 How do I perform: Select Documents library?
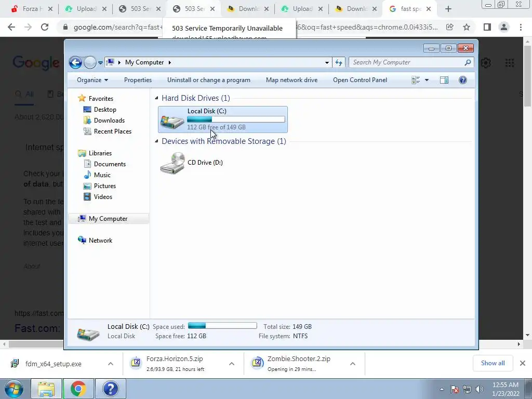click(110, 164)
